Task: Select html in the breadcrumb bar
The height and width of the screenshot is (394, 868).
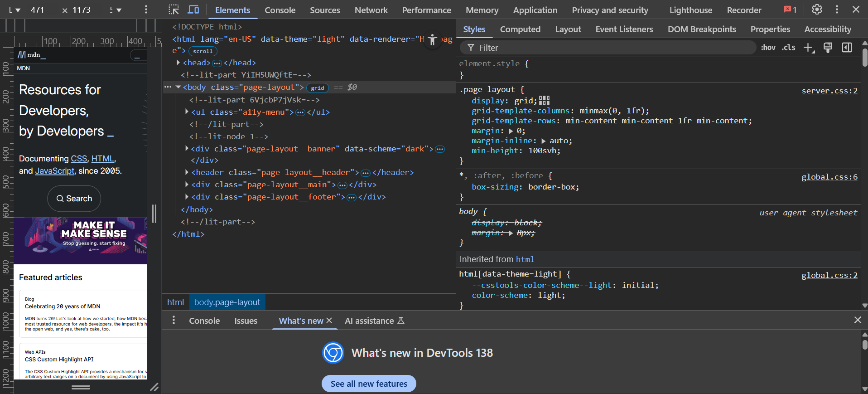Action: pos(175,302)
